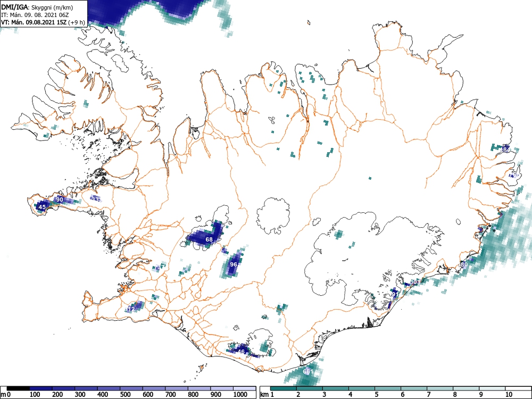Click the "661" value off the south coast
The width and height of the screenshot is (532, 399).
(307, 371)
